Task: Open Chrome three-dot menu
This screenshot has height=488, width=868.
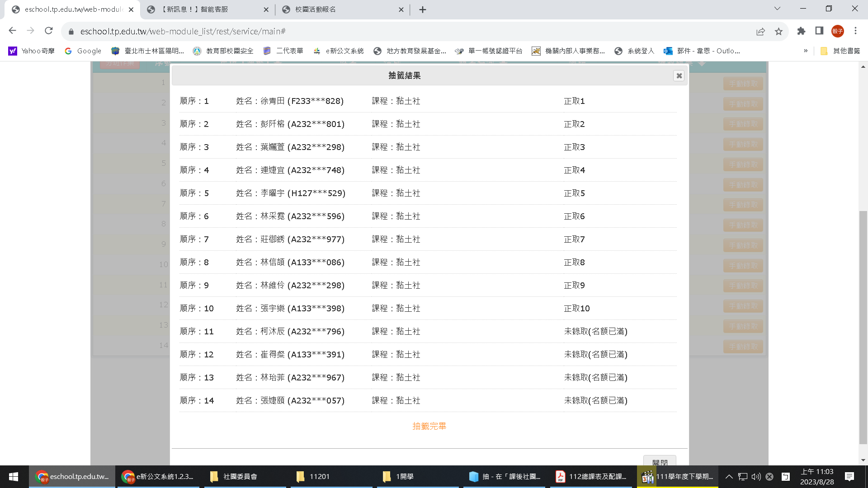Action: pos(855,31)
